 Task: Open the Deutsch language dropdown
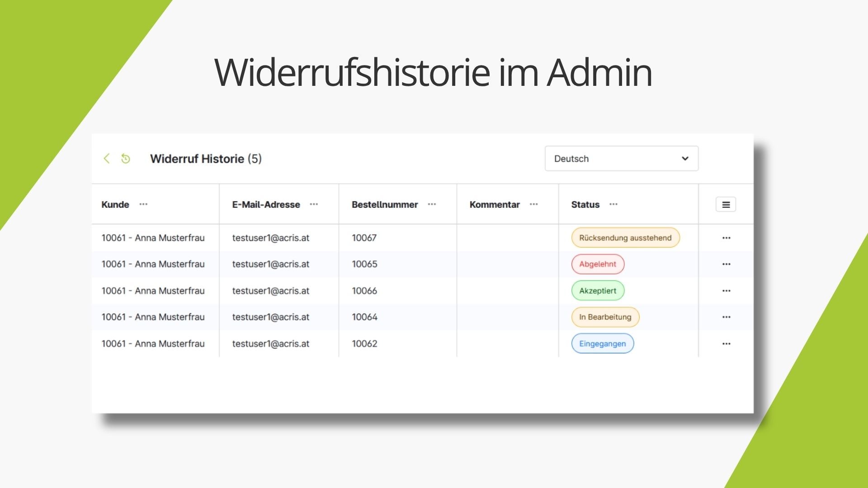coord(622,159)
